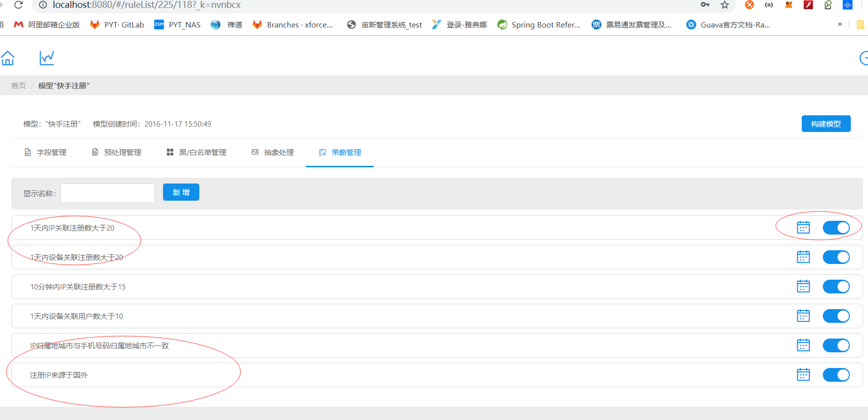Click the 新增 button
This screenshot has width=868, height=420.
pyautogui.click(x=181, y=192)
